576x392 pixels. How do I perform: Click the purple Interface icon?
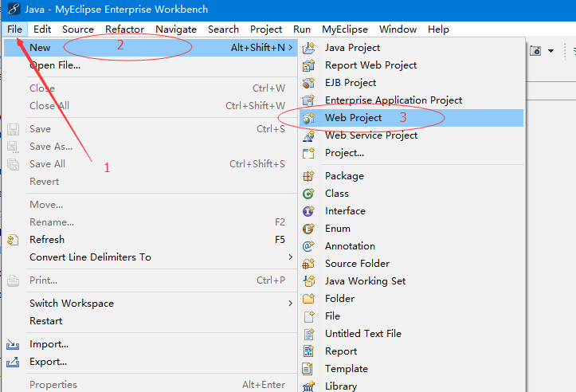pyautogui.click(x=308, y=211)
